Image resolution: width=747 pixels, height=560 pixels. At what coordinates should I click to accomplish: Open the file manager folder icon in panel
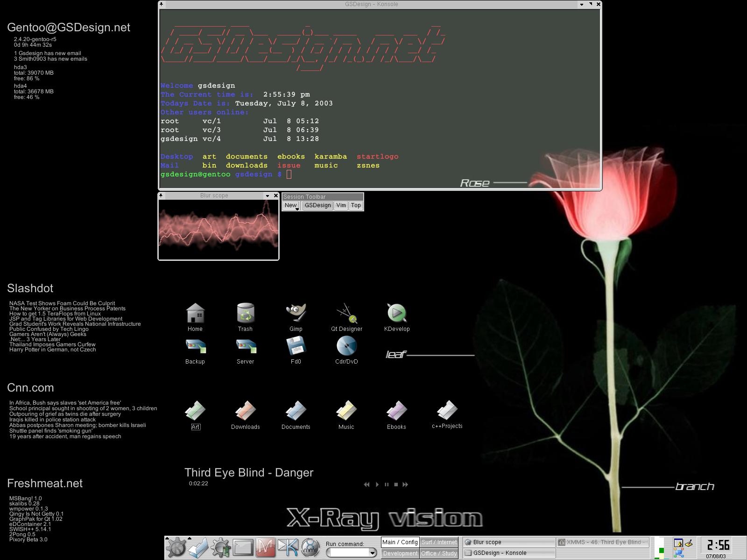198,548
